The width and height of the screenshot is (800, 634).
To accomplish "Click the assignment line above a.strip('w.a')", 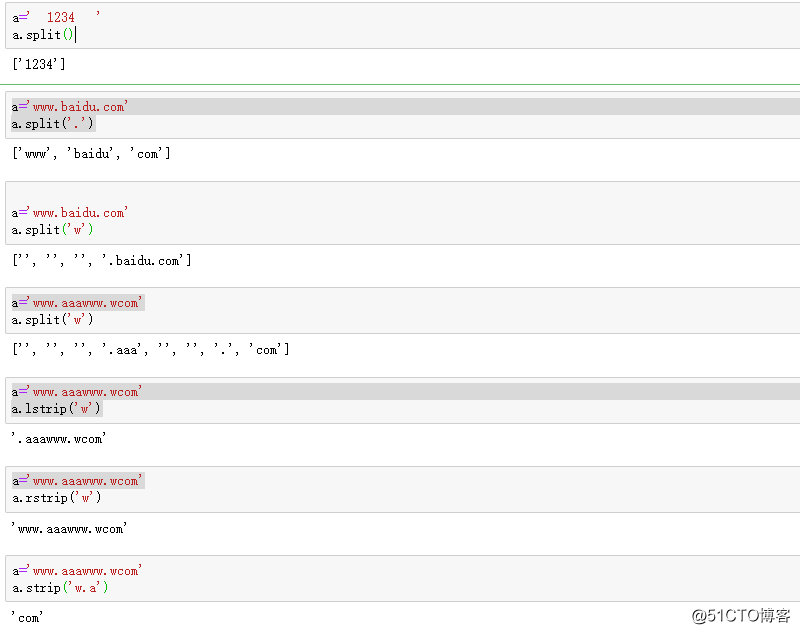I will (x=77, y=571).
